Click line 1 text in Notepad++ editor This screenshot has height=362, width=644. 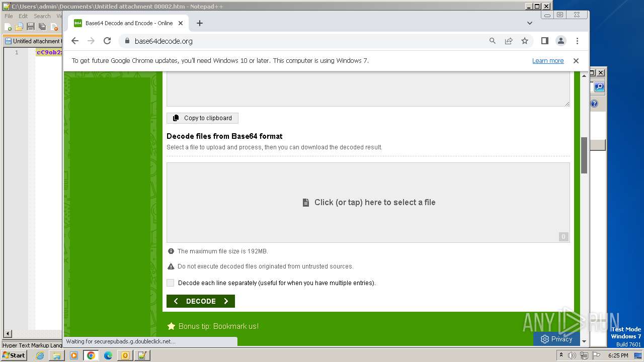[x=49, y=52]
